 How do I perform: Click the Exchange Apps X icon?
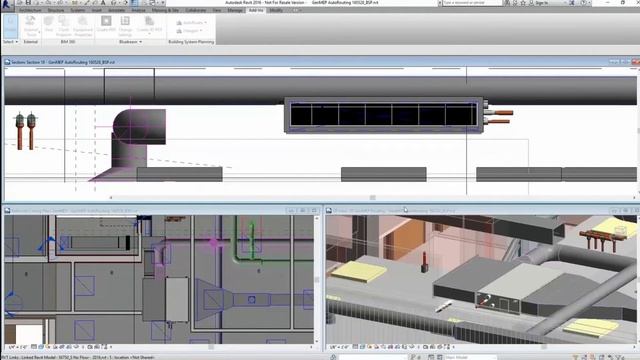pyautogui.click(x=572, y=3)
